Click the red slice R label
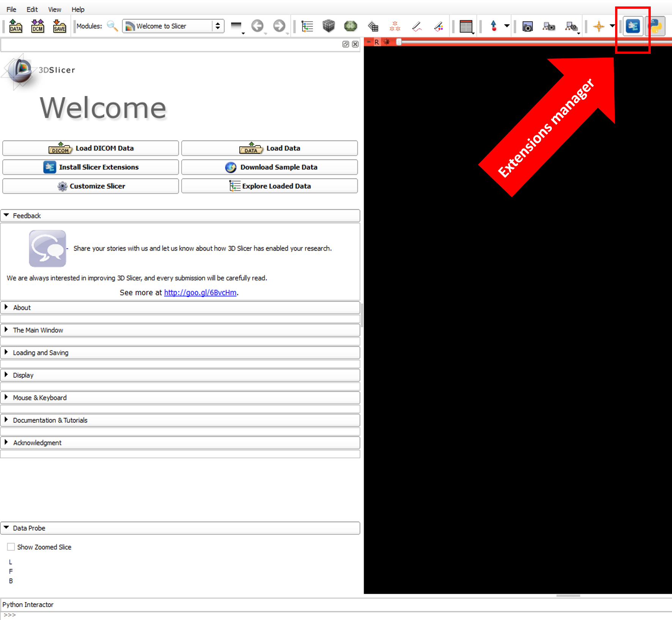This screenshot has height=620, width=672. [377, 42]
